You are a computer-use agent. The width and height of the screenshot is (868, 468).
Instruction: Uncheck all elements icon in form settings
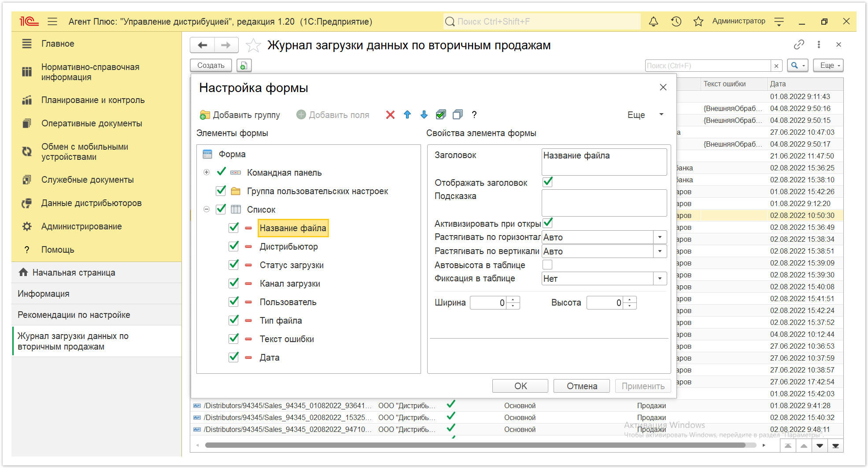[458, 115]
